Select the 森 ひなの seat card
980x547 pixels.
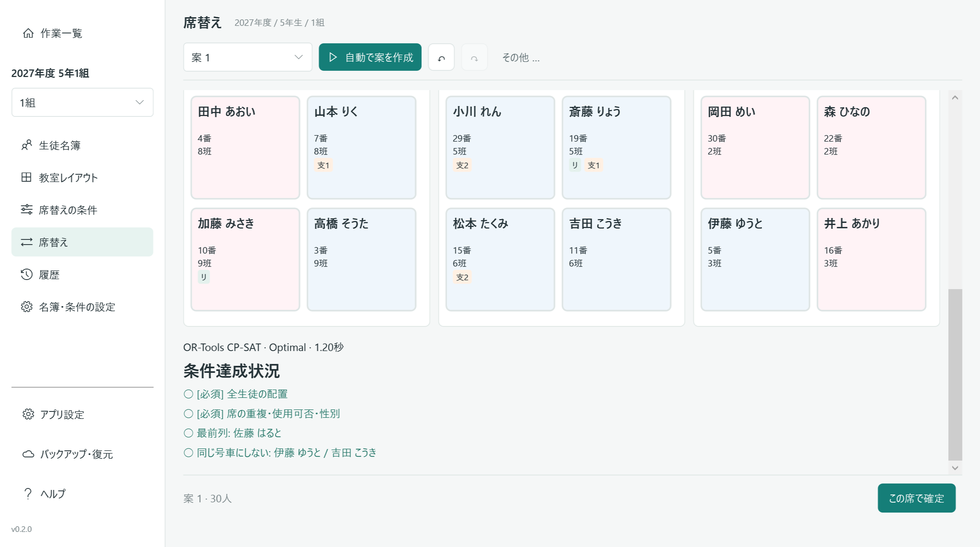click(871, 147)
